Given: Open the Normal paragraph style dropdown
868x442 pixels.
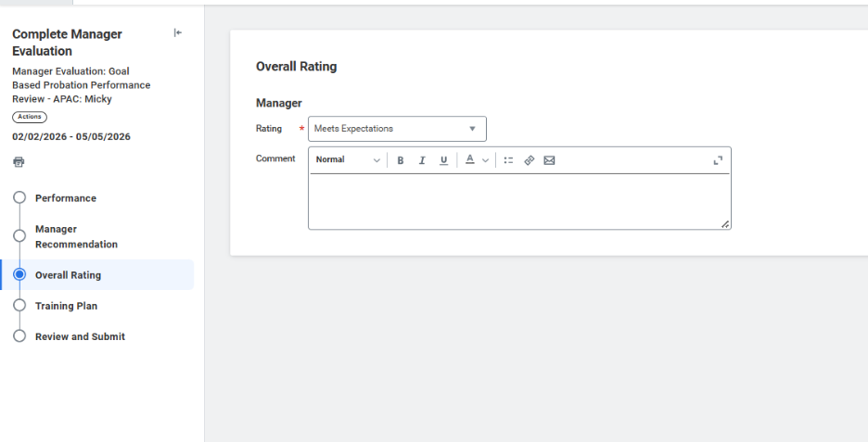Looking at the screenshot, I should [x=348, y=160].
